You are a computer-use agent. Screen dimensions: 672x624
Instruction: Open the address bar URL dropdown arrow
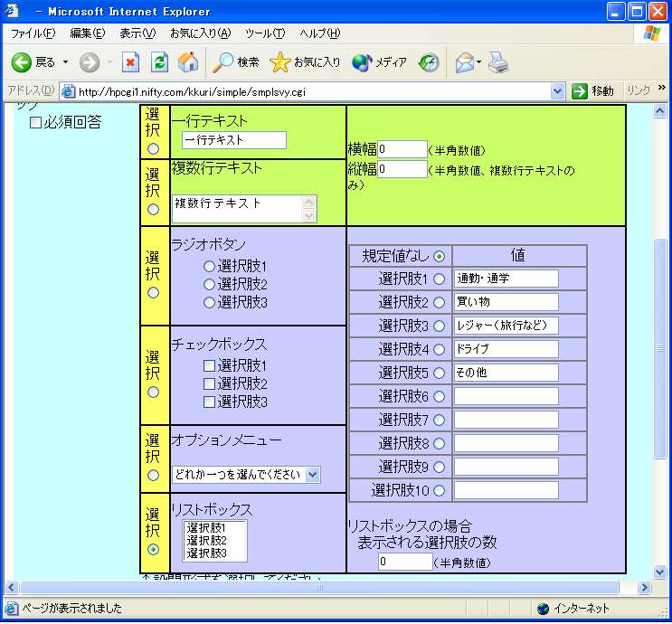click(558, 90)
